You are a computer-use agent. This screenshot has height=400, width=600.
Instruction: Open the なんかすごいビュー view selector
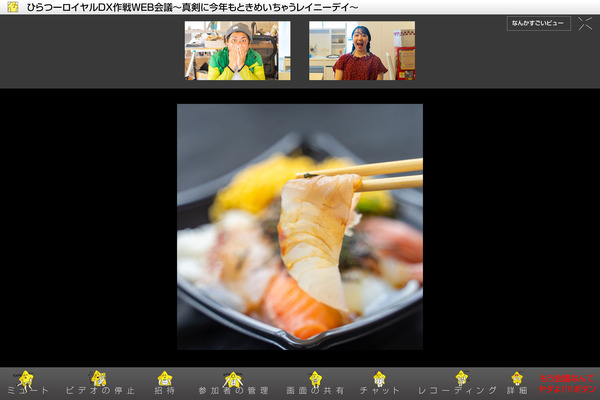coord(538,24)
